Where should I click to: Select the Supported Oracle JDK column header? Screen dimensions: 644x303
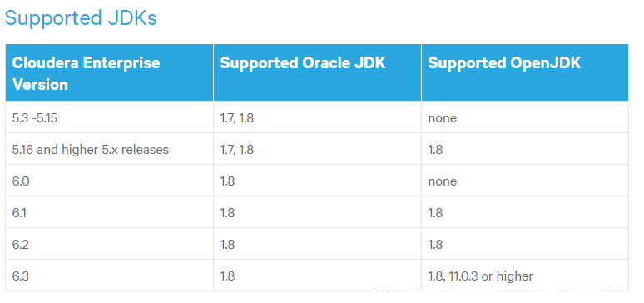click(x=318, y=72)
